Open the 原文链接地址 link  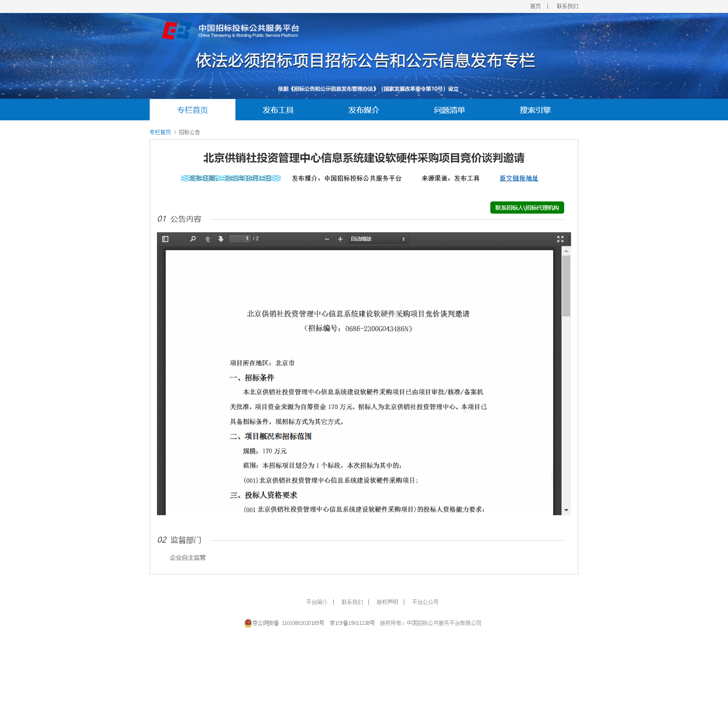(519, 178)
